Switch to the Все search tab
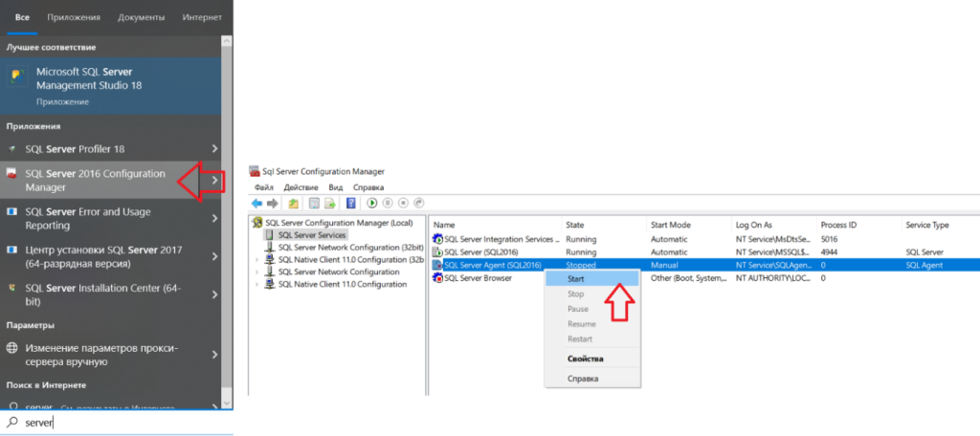The width and height of the screenshot is (980, 436). 22,17
